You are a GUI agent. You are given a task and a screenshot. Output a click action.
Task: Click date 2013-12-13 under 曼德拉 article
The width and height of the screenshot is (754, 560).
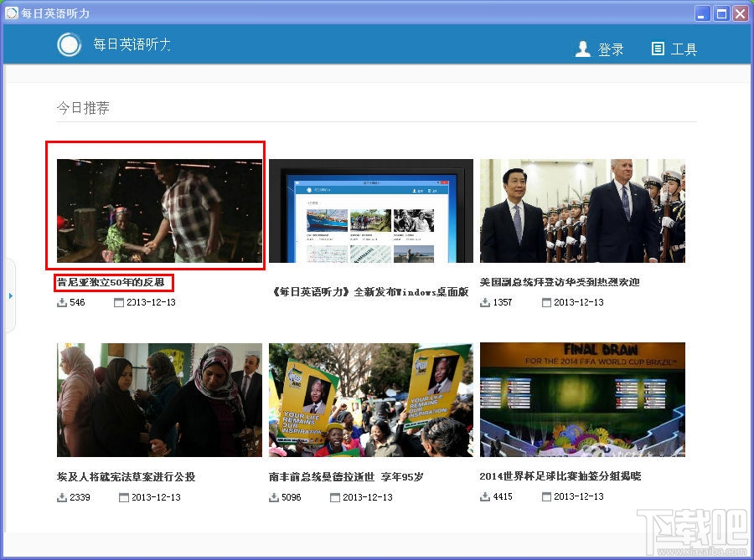pos(368,497)
